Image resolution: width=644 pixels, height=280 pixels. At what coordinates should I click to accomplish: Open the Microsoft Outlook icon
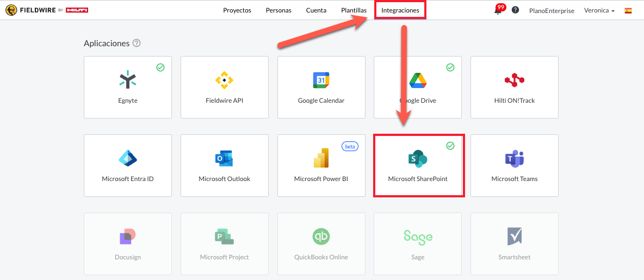tap(224, 158)
